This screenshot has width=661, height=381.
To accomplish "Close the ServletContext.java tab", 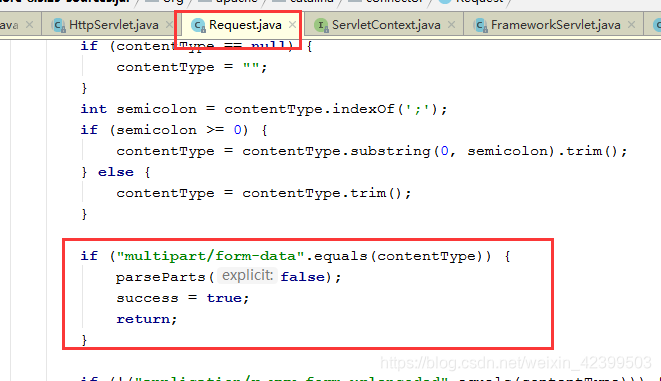I will point(451,25).
